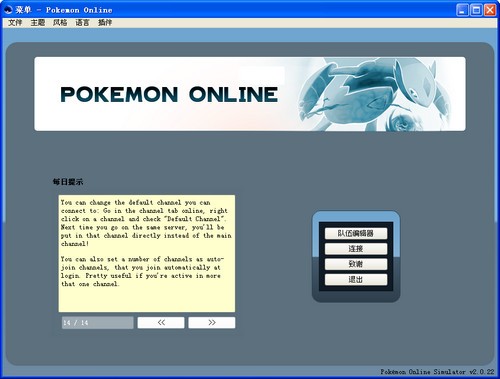Click the 退出 button
500x379 pixels.
coord(356,279)
